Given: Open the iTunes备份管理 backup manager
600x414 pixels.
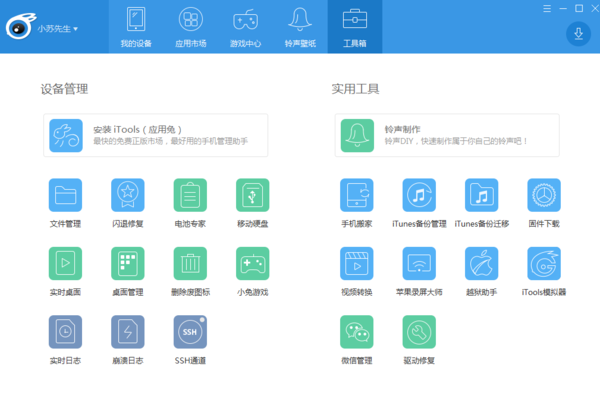Looking at the screenshot, I should pos(419,195).
